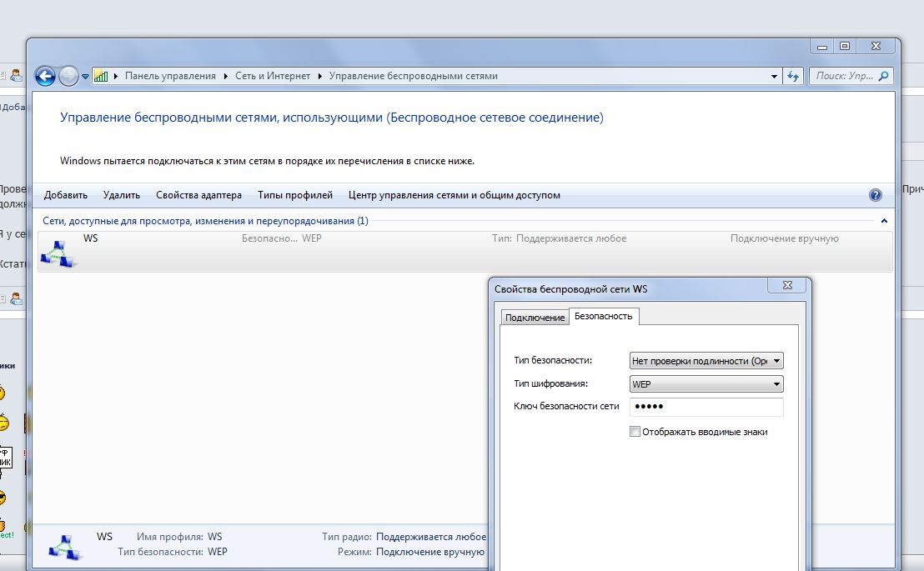Close the 'Свойства беспроводной сети WS' dialog

787,285
